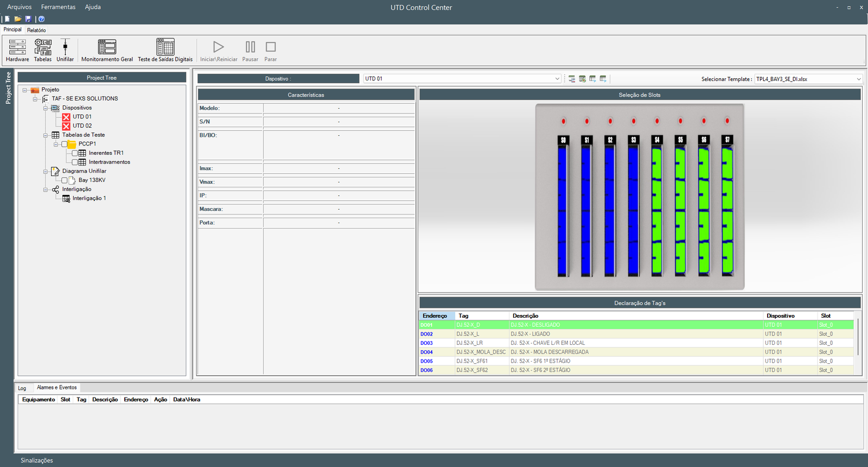Open the Hardware view
This screenshot has height=467, width=868.
17,51
